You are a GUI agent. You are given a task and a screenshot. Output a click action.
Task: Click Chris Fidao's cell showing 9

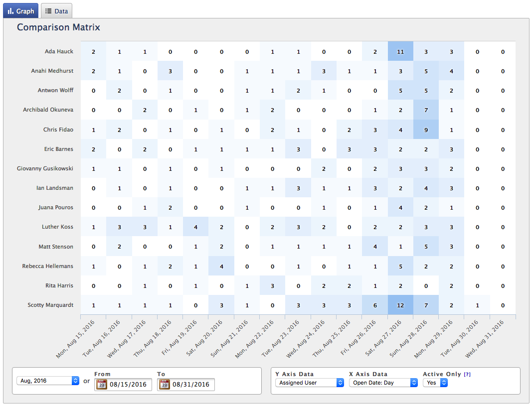point(426,130)
